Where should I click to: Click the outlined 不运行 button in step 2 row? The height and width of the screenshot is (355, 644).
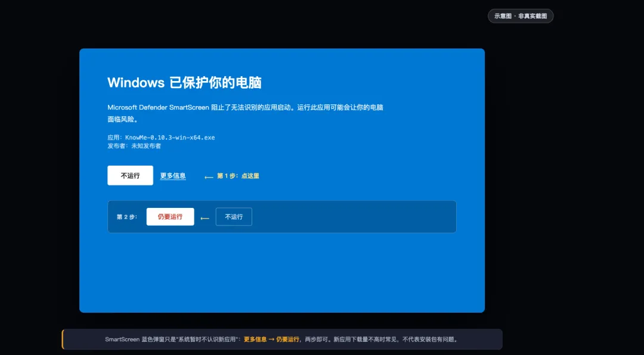234,217
